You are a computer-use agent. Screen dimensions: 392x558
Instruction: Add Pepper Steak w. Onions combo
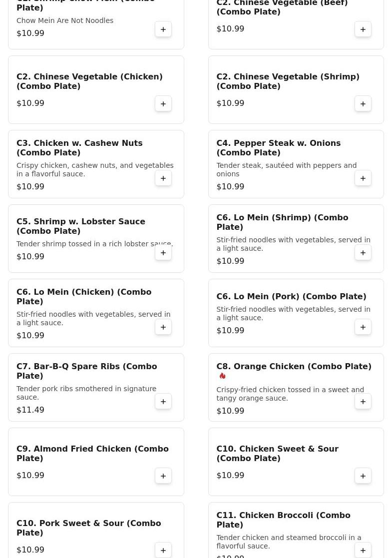pyautogui.click(x=363, y=178)
